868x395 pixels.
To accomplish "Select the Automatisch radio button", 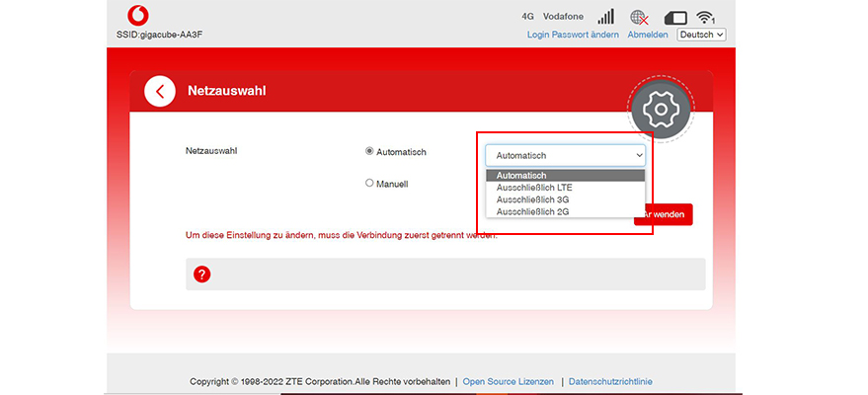I will 369,152.
